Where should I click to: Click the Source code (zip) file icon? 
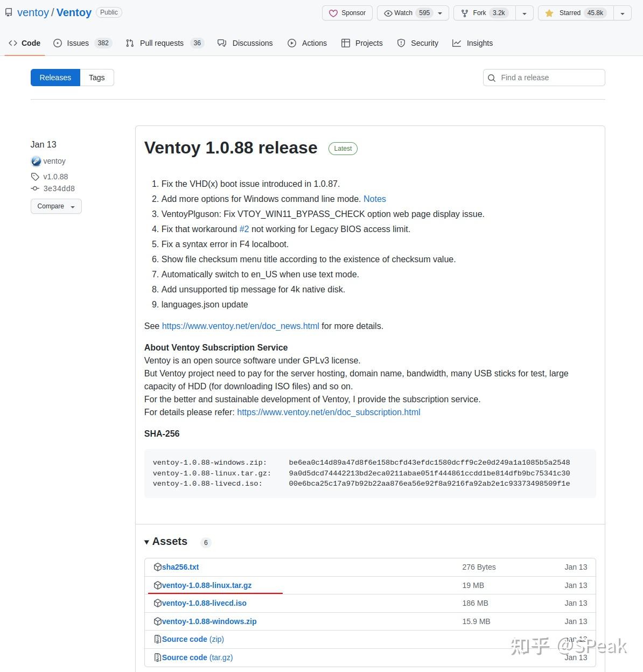tap(157, 639)
